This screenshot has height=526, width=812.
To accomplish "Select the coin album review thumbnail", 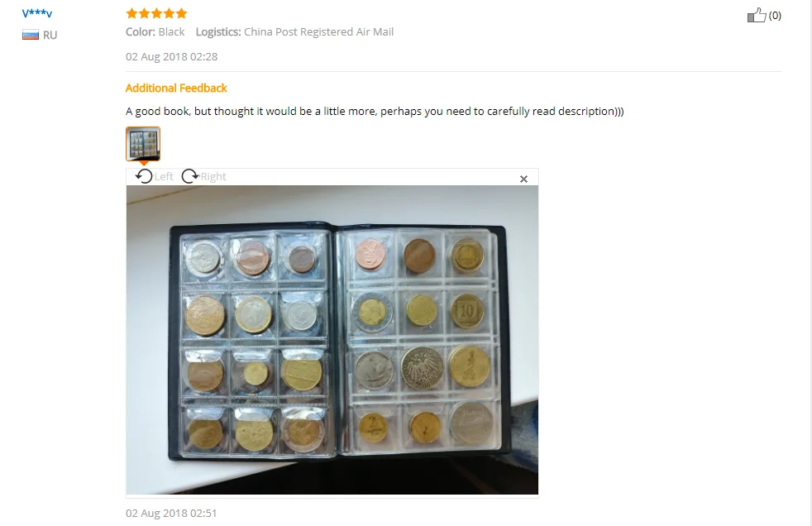I will [143, 144].
